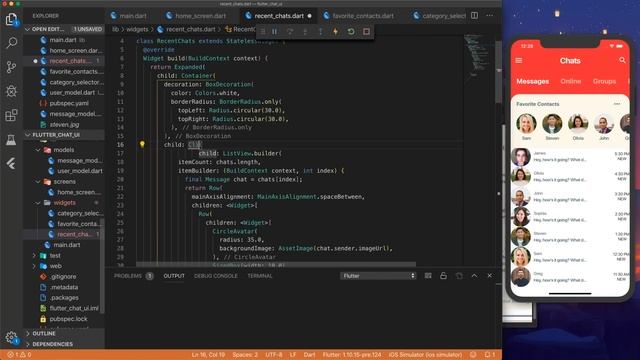640x360 pixels.
Task: Toggle output scroll lock
Action: [x=443, y=276]
